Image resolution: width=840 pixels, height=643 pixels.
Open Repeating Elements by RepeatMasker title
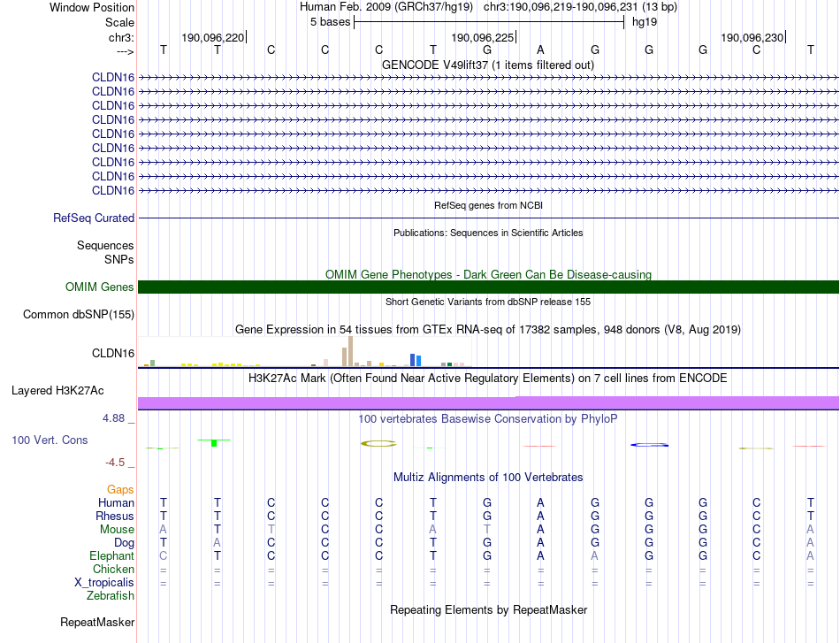pos(489,609)
